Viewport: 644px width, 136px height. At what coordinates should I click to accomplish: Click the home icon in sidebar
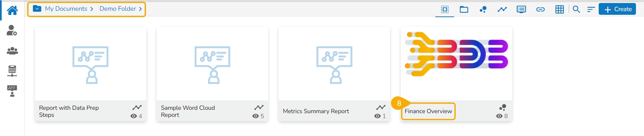[x=12, y=10]
